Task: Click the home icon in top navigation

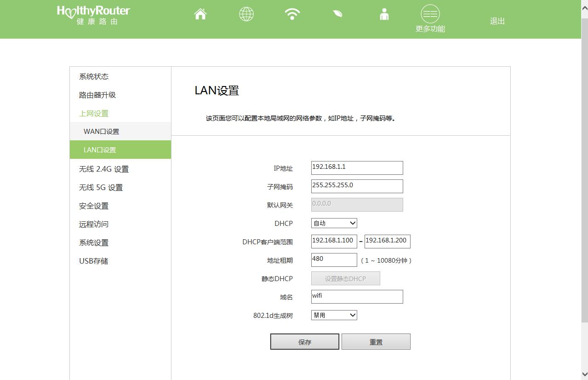Action: point(200,14)
